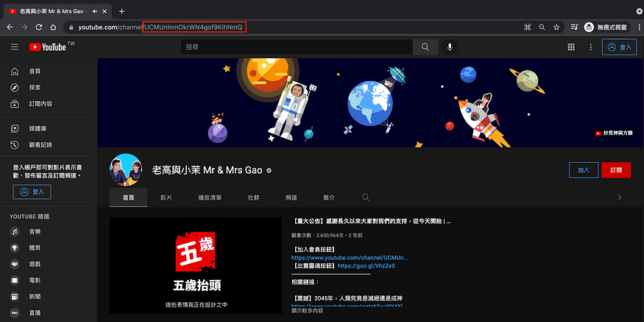Screen dimensions: 644x322
Task: Switch to the 影片 channel tab
Action: pyautogui.click(x=166, y=197)
